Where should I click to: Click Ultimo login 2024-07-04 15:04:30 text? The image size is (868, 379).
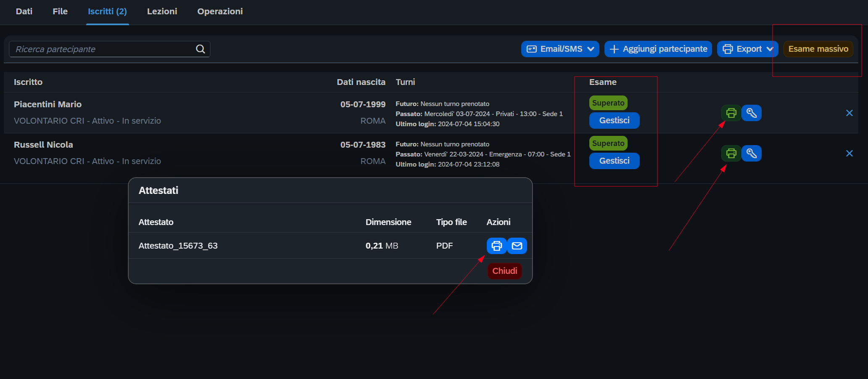[448, 124]
